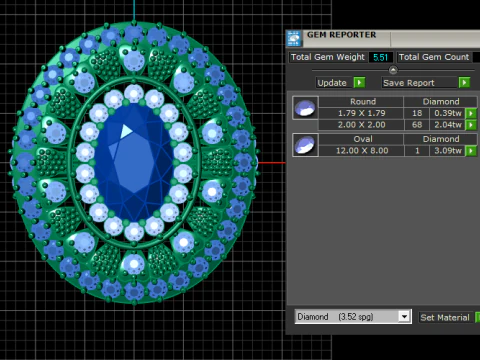The width and height of the screenshot is (480, 360).
Task: Click the Total Gem Count label
Action: (x=434, y=57)
